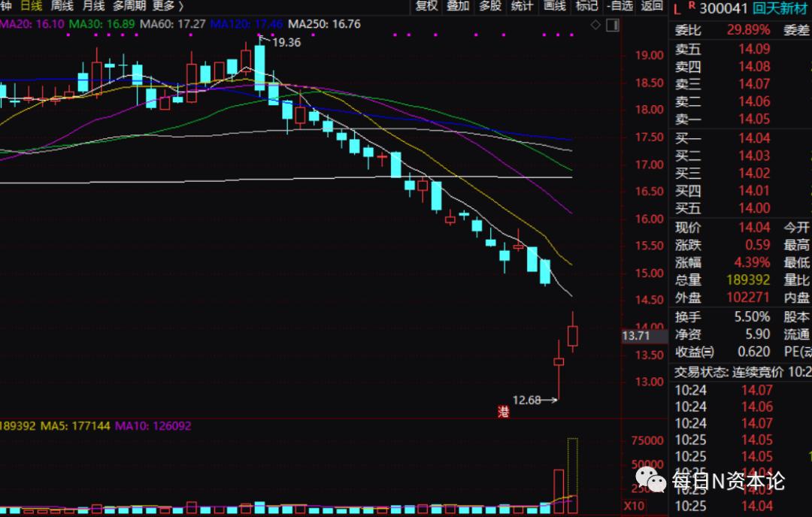This screenshot has height=517, width=812.
Task: Click the 统计 statistics button
Action: pos(522,6)
